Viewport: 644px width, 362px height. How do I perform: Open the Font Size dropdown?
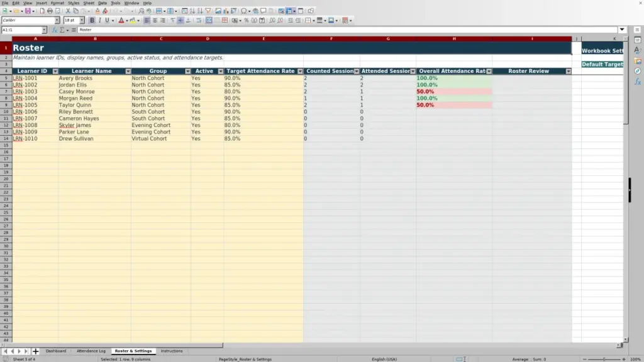[x=82, y=20]
